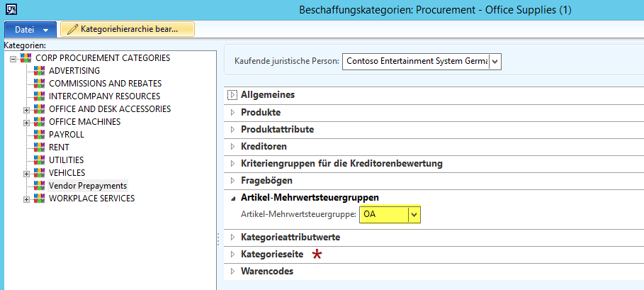Expand the OFFICE MACHINES tree node
This screenshot has width=644, height=290.
coord(26,122)
